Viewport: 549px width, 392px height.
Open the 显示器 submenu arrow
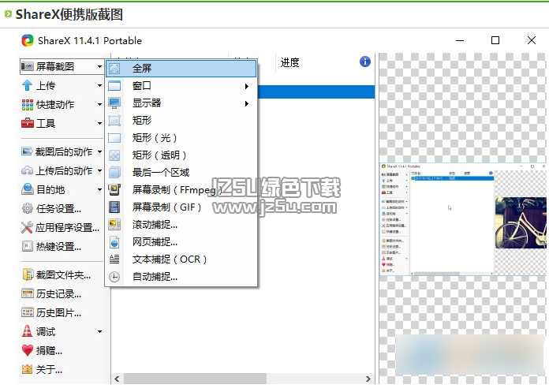(x=247, y=103)
